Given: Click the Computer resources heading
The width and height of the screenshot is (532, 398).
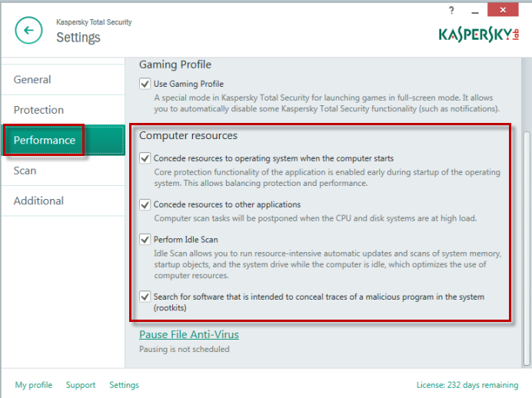Looking at the screenshot, I should 188,135.
